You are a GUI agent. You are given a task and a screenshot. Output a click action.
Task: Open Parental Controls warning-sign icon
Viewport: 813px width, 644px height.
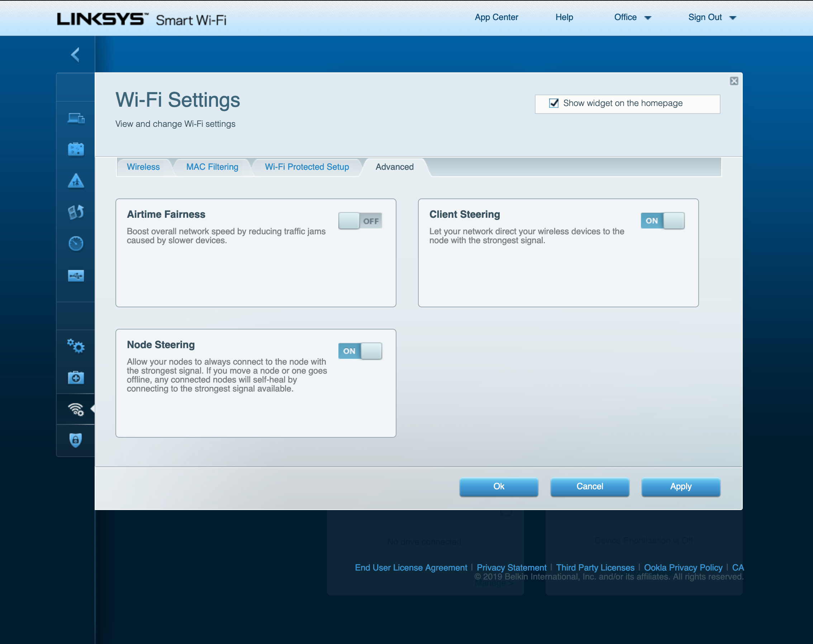76,181
